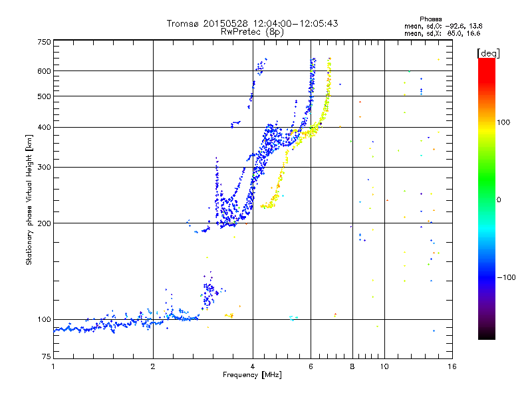The image size is (532, 399).
Task: Click the 'Phases' header text
Action: [430, 19]
